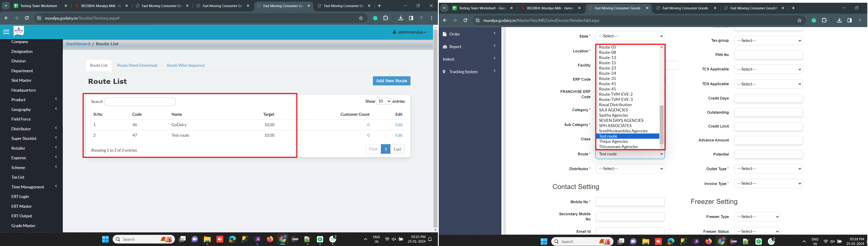Image resolution: width=868 pixels, height=246 pixels.
Task: Click the Muralya logo in the header
Action: point(19,32)
